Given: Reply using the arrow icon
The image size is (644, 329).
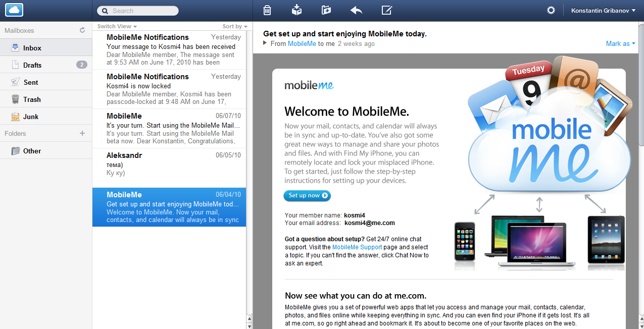Looking at the screenshot, I should [356, 10].
